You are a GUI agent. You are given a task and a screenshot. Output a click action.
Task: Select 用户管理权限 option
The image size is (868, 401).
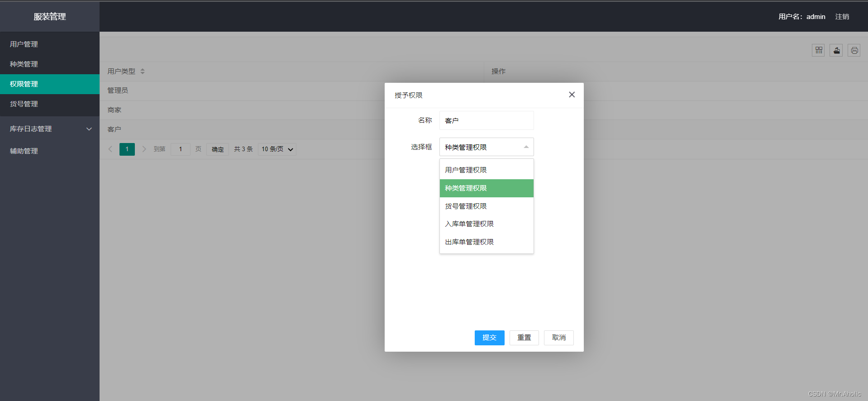coord(486,170)
